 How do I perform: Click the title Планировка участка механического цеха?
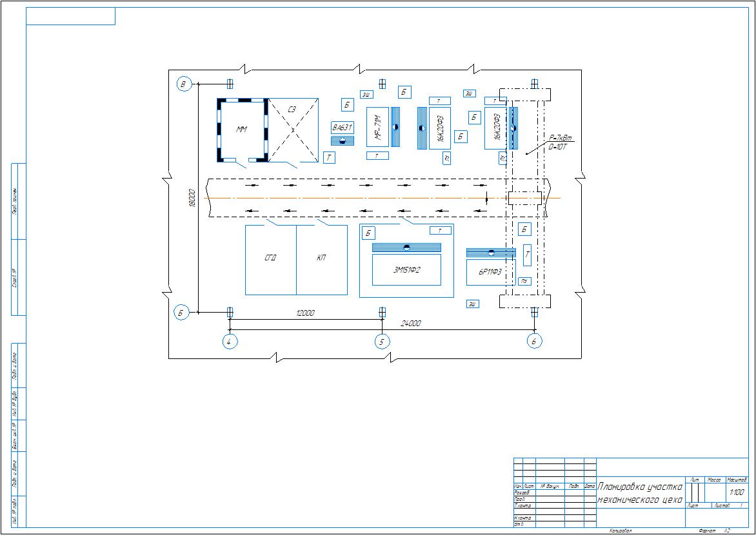tap(640, 492)
